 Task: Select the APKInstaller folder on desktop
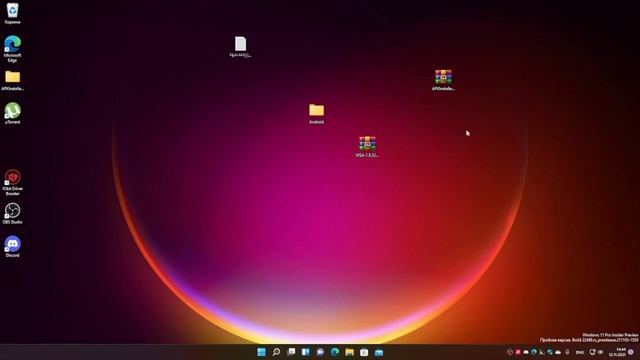pos(12,80)
